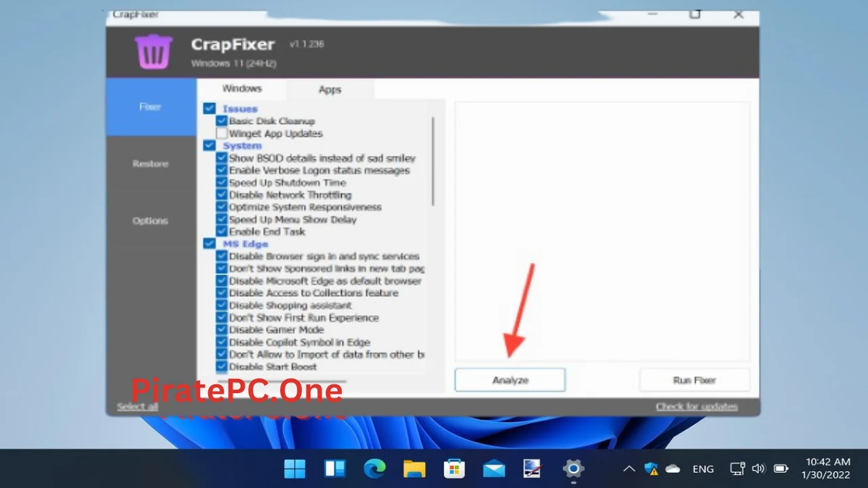The height and width of the screenshot is (488, 868).
Task: Toggle the System group checkbox
Action: pyautogui.click(x=210, y=146)
